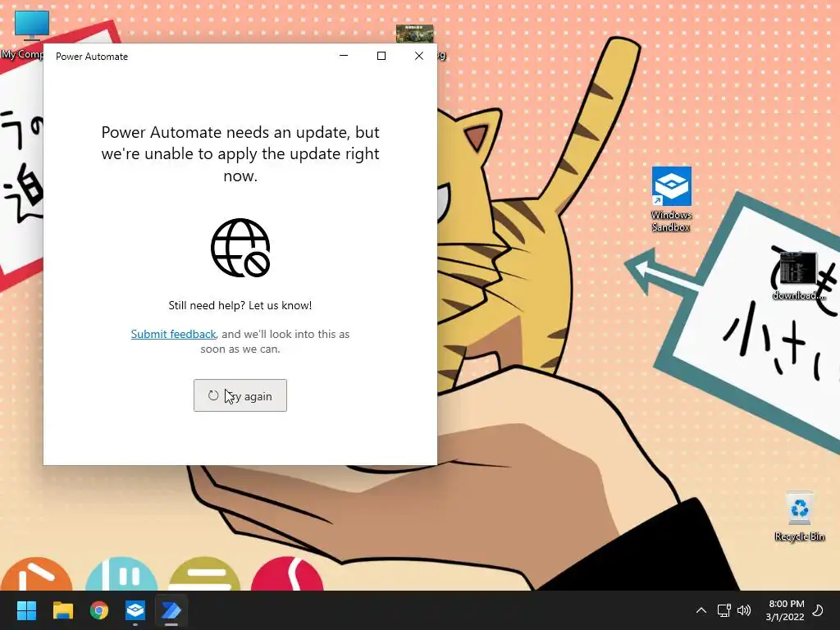The height and width of the screenshot is (630, 840).
Task: Open the Windows Sandbox desktop shortcut
Action: click(x=671, y=199)
